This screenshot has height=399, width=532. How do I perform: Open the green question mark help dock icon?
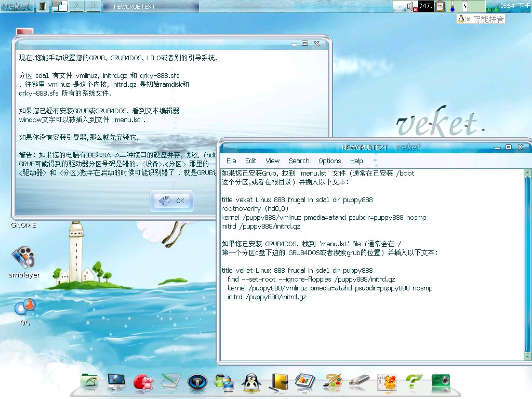[414, 381]
